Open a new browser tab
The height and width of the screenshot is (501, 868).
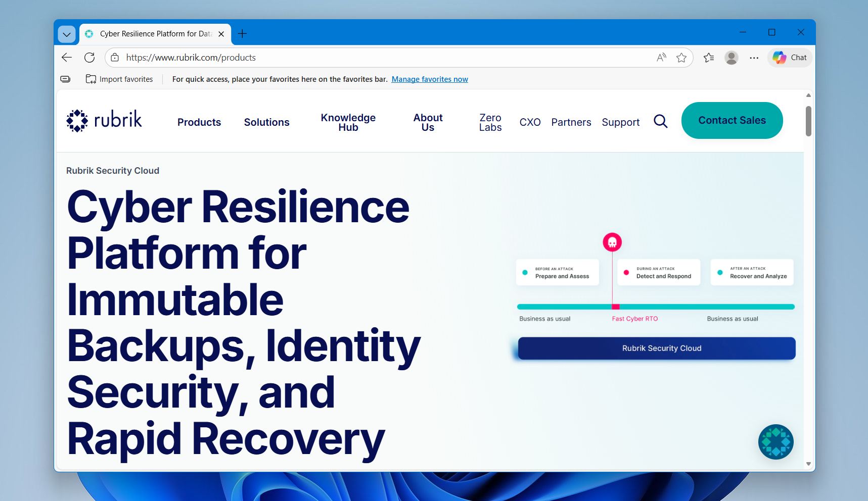tap(242, 34)
